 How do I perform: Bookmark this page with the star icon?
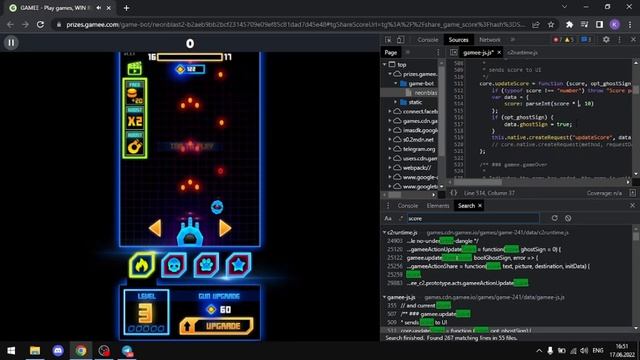point(551,24)
